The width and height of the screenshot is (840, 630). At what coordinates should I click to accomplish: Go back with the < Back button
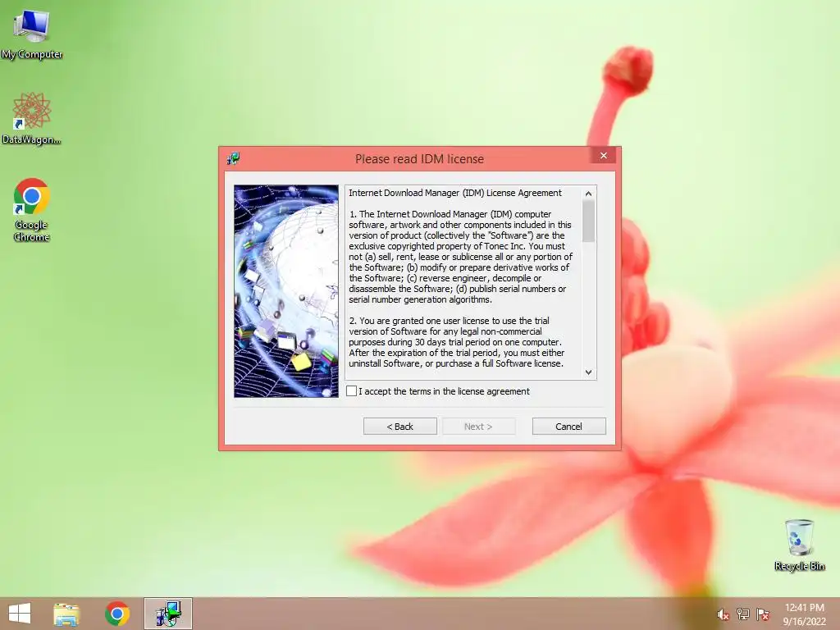(400, 427)
